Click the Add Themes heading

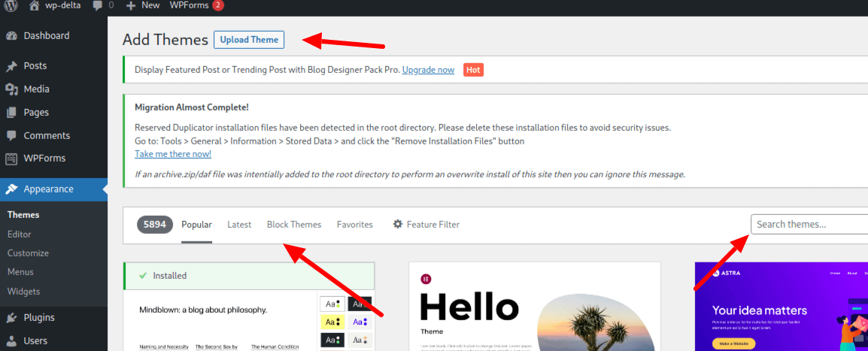pos(165,40)
